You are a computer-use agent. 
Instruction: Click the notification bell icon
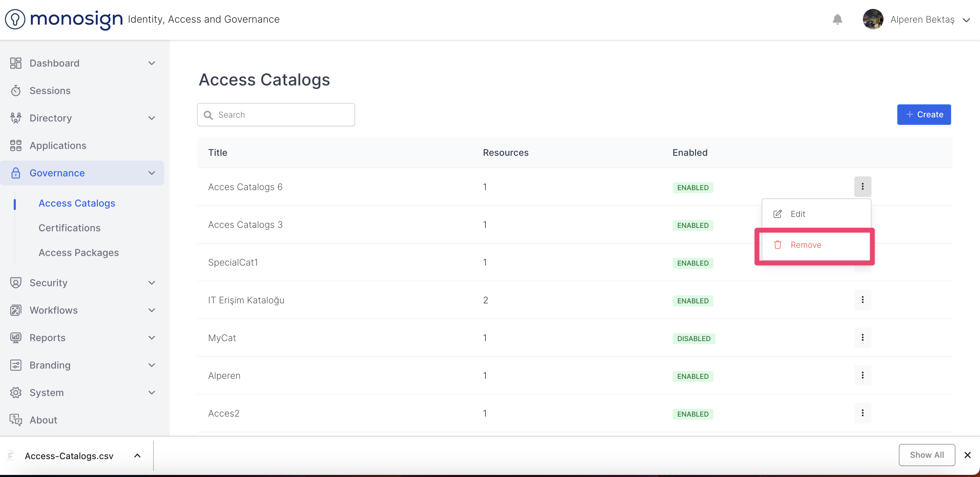[x=837, y=19]
